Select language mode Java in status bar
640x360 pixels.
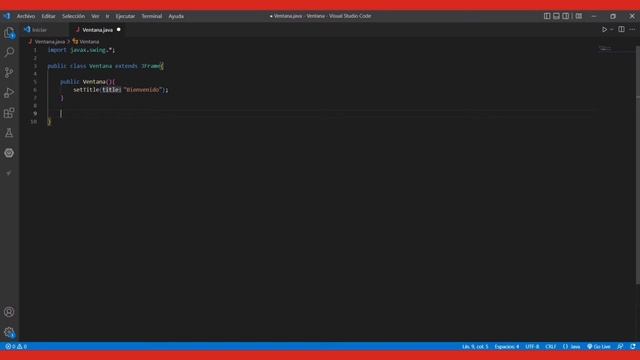click(x=571, y=347)
